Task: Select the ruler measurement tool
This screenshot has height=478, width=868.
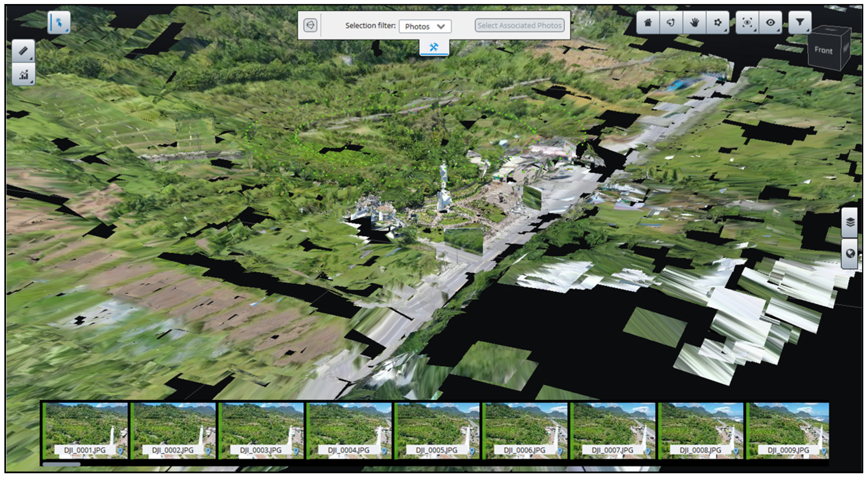Action: point(23,51)
